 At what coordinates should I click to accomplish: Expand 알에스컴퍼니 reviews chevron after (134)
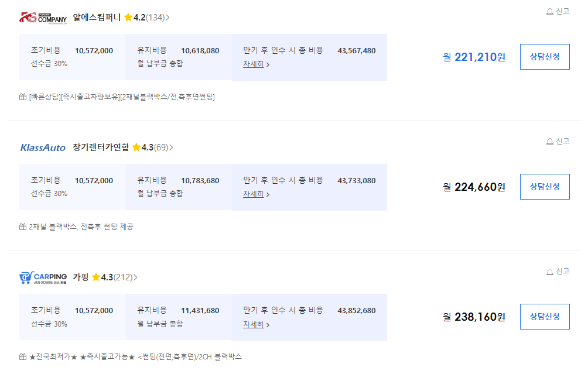click(x=167, y=18)
